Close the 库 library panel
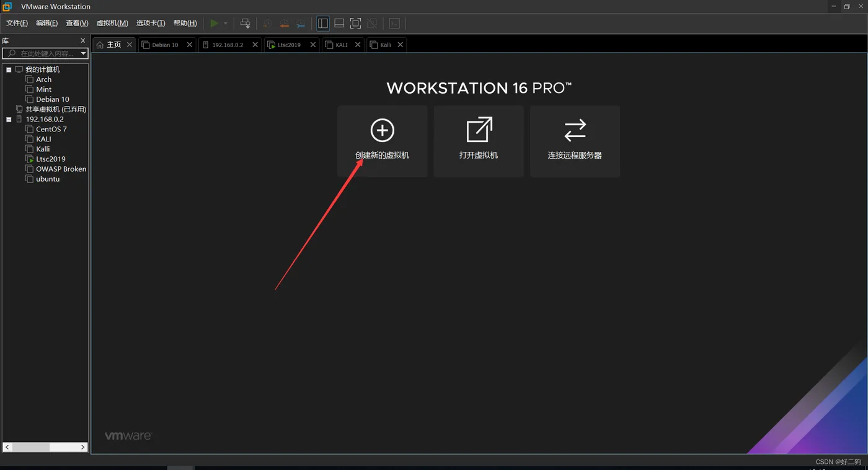Screen dimensions: 868x470 [x=83, y=40]
